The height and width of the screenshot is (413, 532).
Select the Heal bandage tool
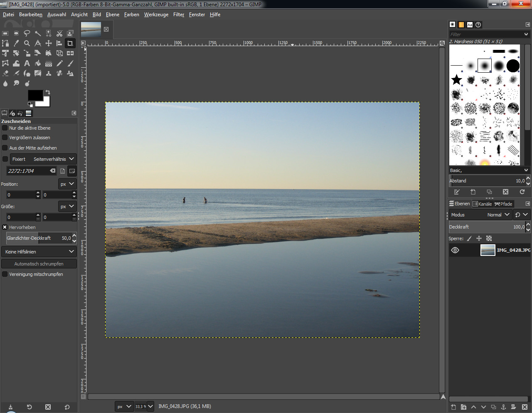tap(59, 73)
